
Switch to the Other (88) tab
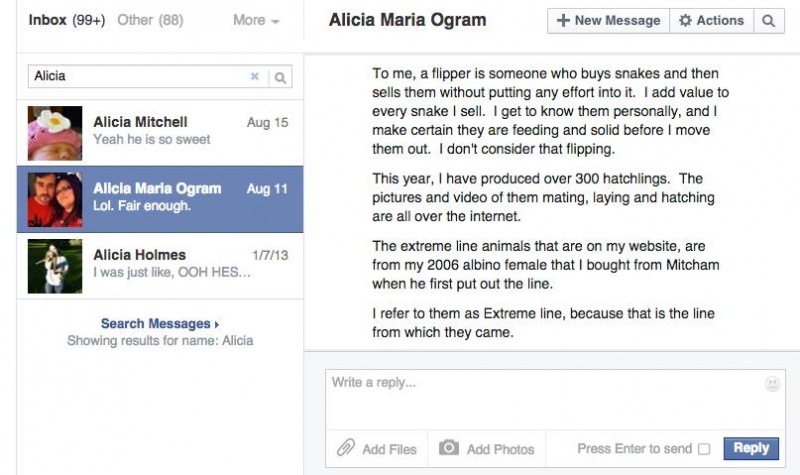point(151,20)
